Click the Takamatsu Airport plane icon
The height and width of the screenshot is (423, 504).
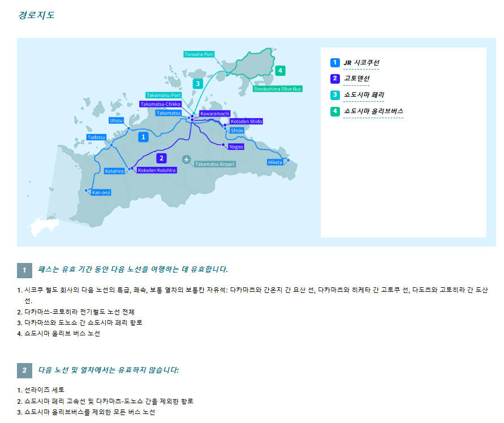186,159
